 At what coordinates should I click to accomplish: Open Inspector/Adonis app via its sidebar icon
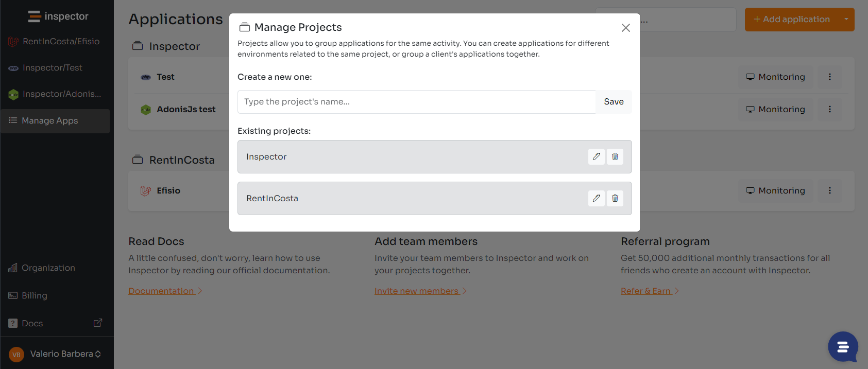tap(13, 94)
